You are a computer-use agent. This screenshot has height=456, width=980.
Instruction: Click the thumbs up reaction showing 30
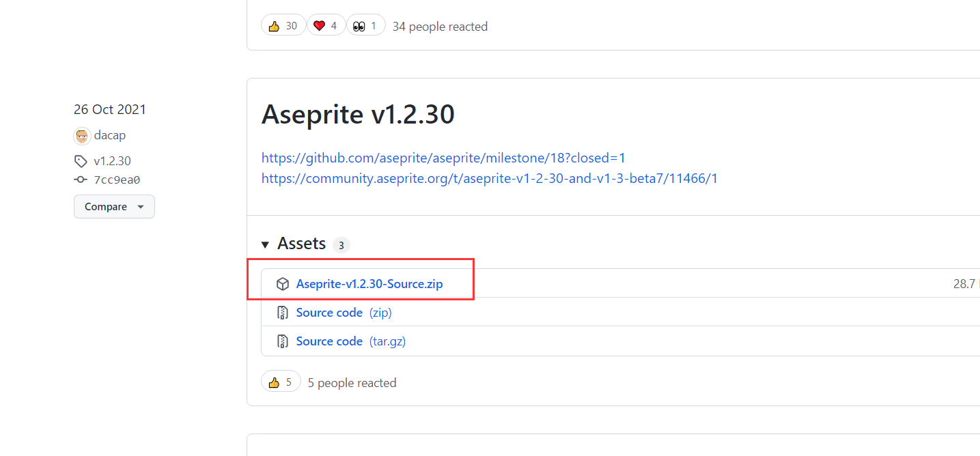click(x=283, y=25)
